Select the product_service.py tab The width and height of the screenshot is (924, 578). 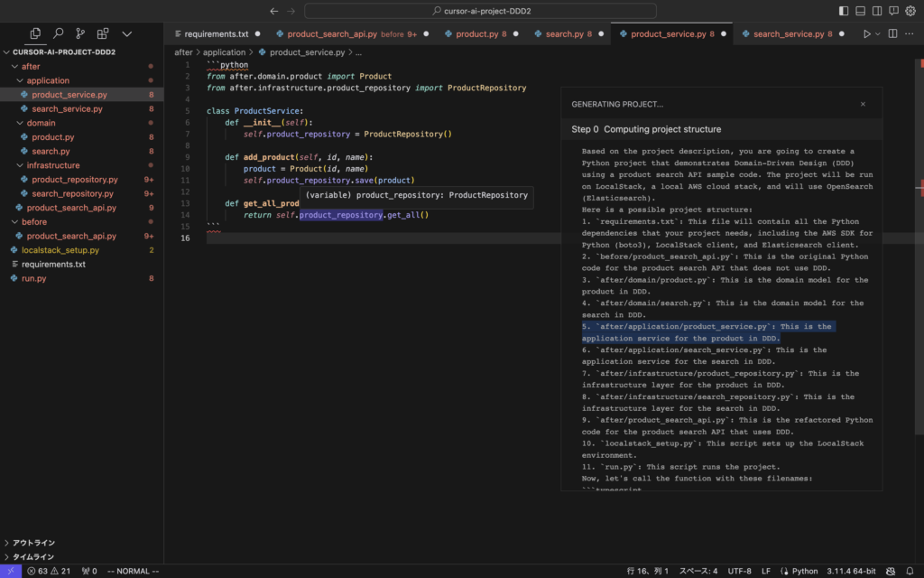(671, 34)
